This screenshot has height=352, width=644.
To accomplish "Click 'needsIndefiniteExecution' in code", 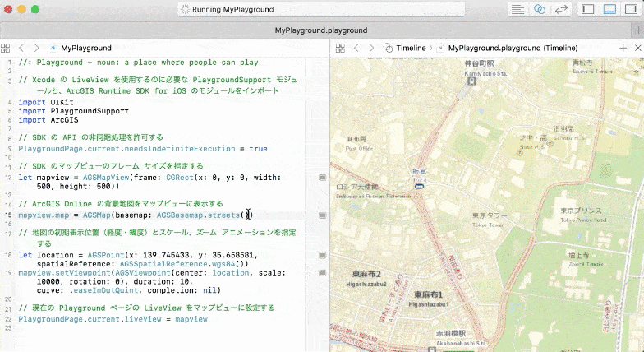I will 180,149.
